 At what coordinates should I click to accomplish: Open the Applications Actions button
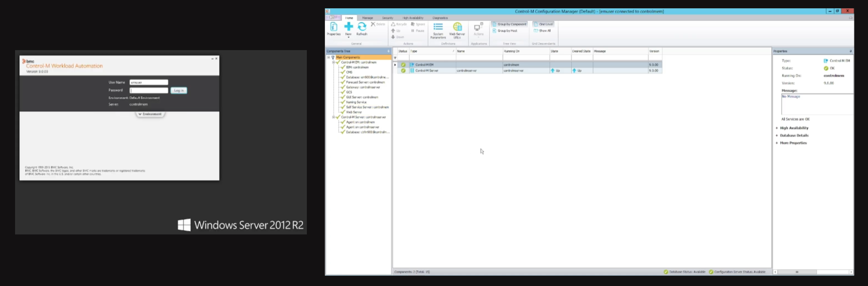click(478, 29)
